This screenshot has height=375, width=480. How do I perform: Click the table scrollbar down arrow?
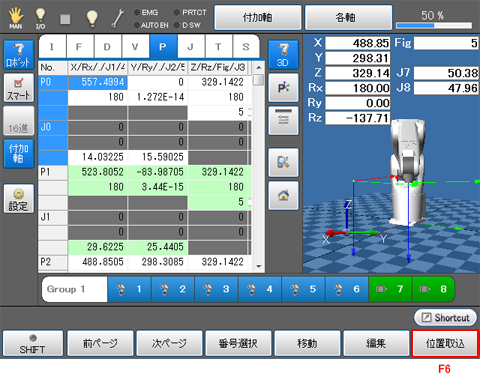(258, 266)
